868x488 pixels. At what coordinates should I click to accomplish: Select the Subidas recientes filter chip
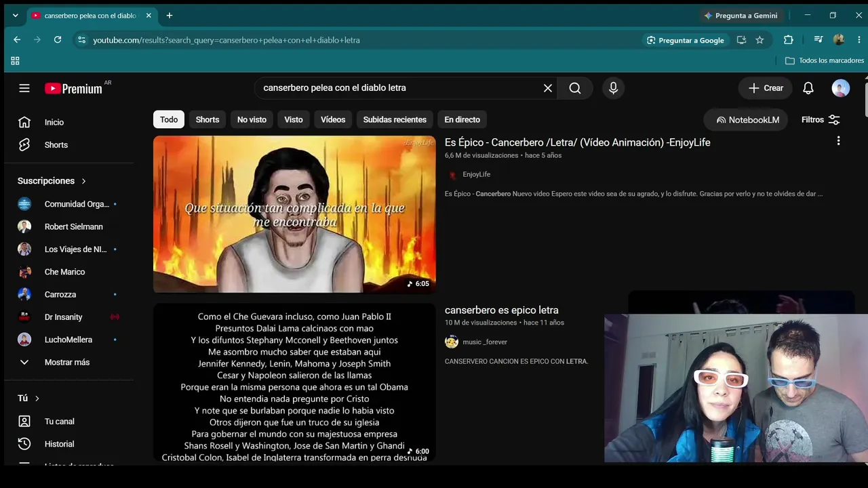(x=395, y=120)
